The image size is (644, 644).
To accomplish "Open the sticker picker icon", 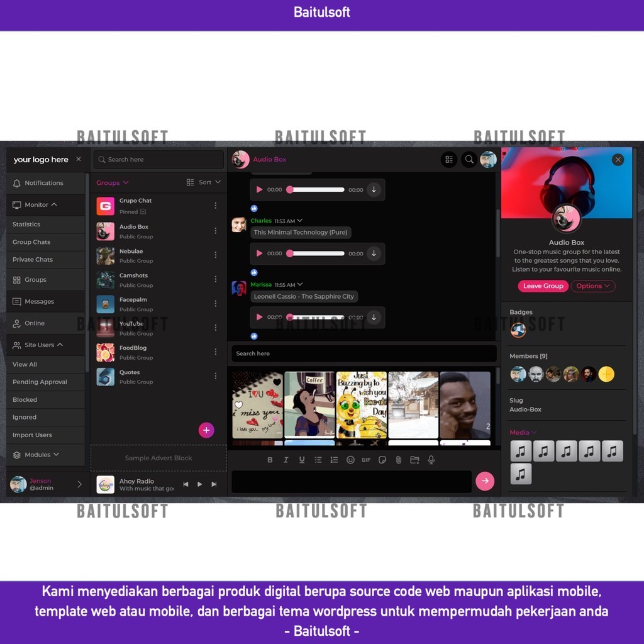I will click(x=382, y=460).
